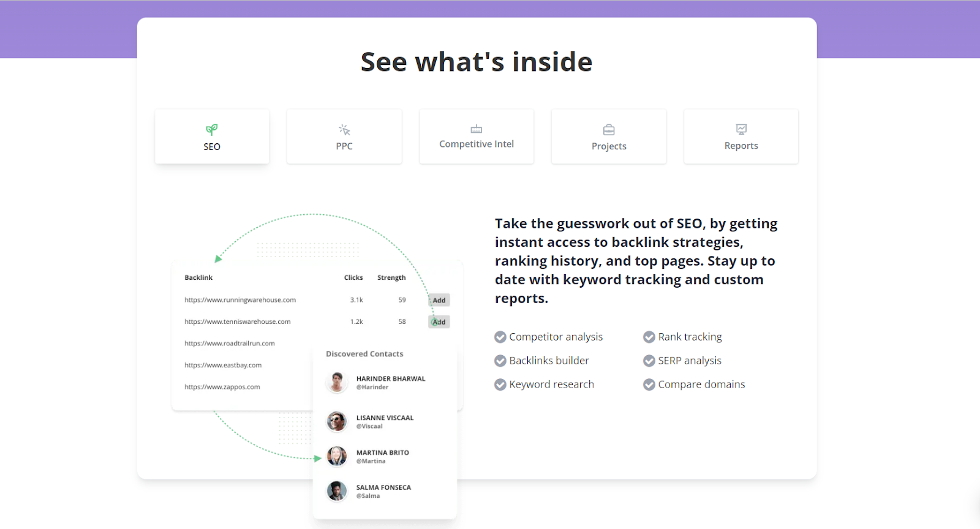
Task: Click Salma Fonseca's avatar photo
Action: [x=336, y=491]
